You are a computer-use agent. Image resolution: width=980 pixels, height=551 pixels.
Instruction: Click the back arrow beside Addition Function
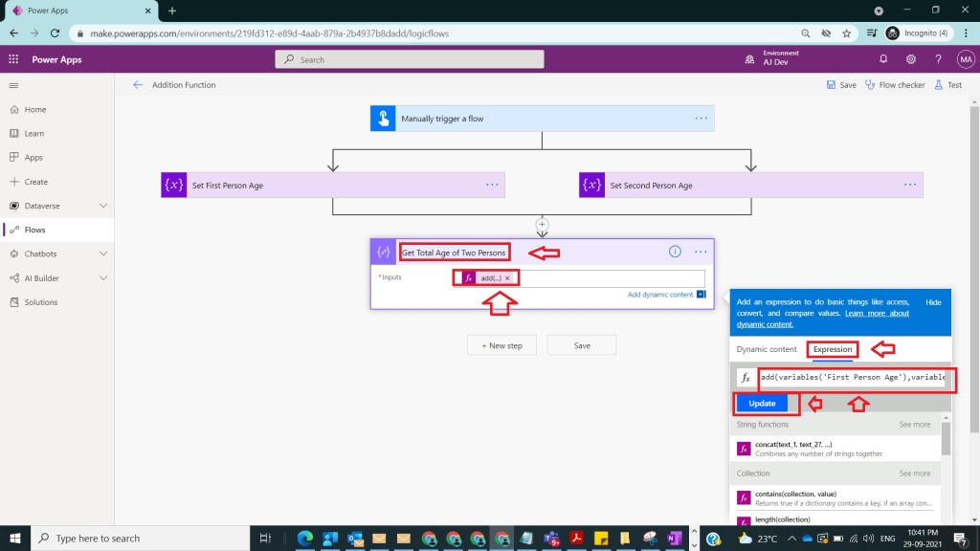tap(138, 85)
